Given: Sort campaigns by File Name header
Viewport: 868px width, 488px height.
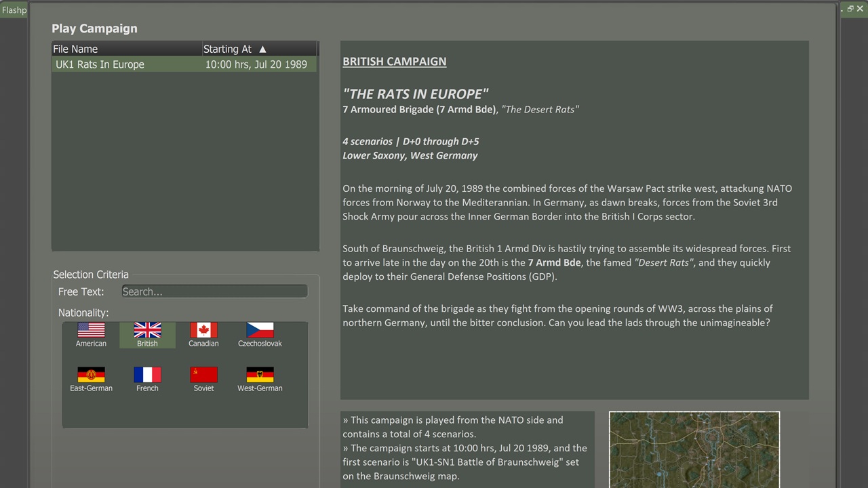Looking at the screenshot, I should [x=127, y=49].
